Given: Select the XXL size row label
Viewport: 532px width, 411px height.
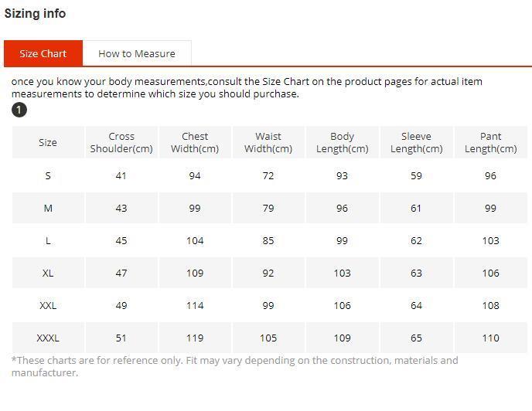Looking at the screenshot, I should 48,305.
